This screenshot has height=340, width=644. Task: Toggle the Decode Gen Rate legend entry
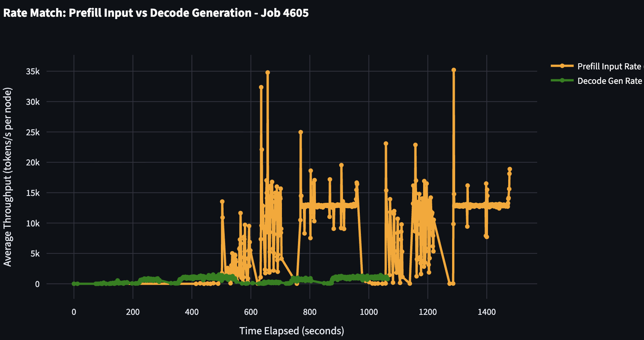tap(609, 81)
